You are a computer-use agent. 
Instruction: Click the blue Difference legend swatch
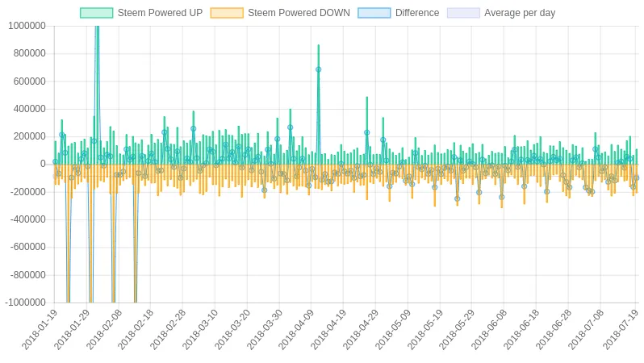point(374,13)
